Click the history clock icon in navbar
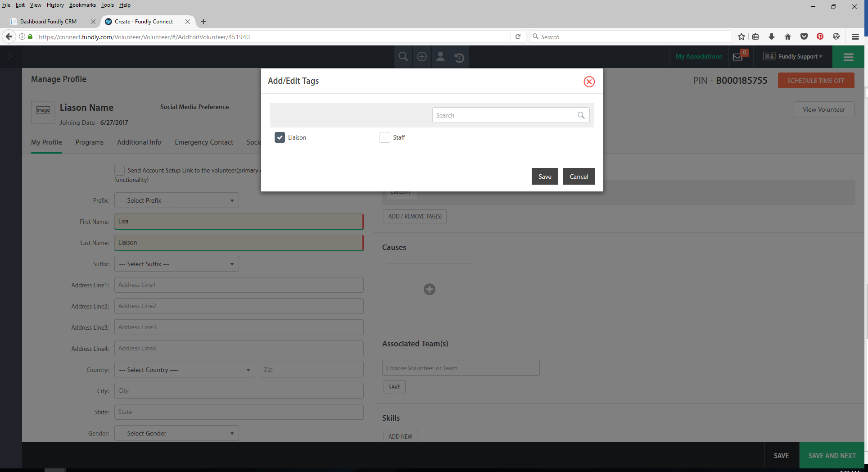This screenshot has width=868, height=472. click(x=459, y=57)
